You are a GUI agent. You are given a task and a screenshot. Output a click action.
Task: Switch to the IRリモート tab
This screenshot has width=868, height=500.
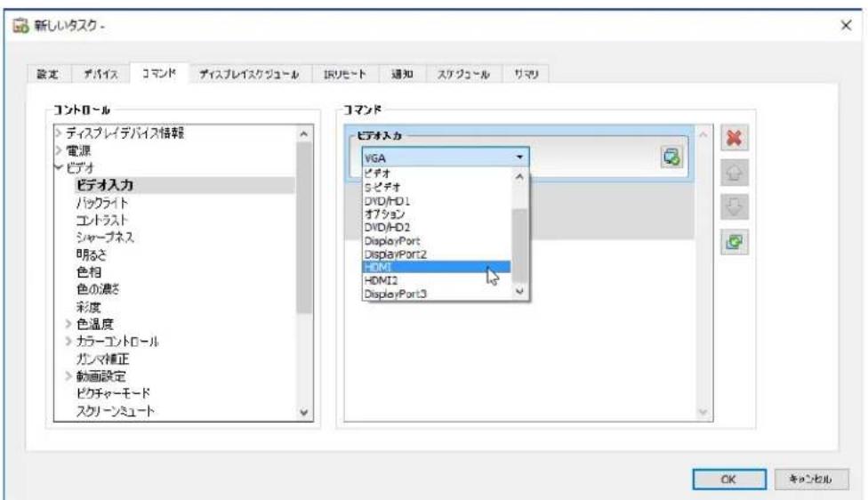(345, 74)
